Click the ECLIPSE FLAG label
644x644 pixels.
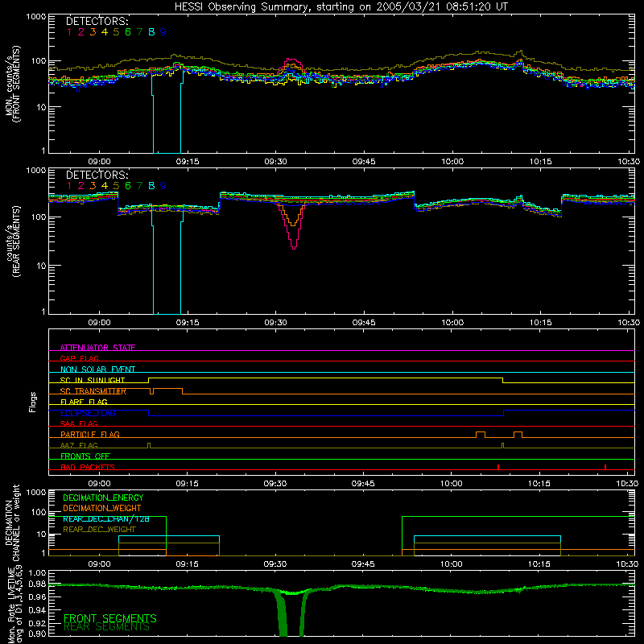[88, 413]
